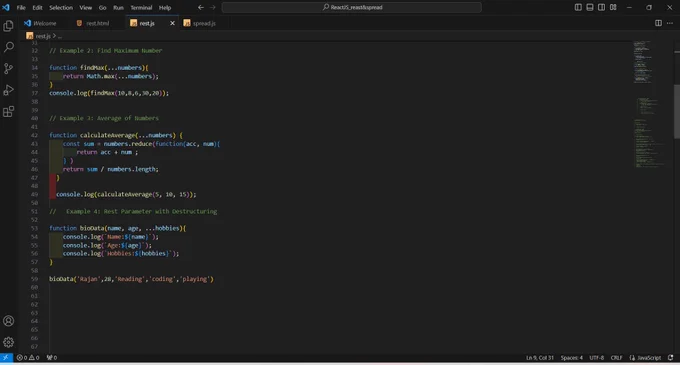
Task: Open notifications bell in status bar
Action: click(x=670, y=358)
